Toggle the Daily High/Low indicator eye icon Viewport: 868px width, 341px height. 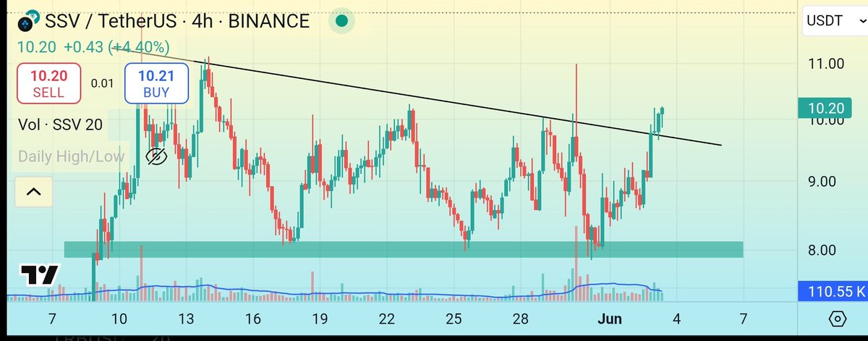156,156
